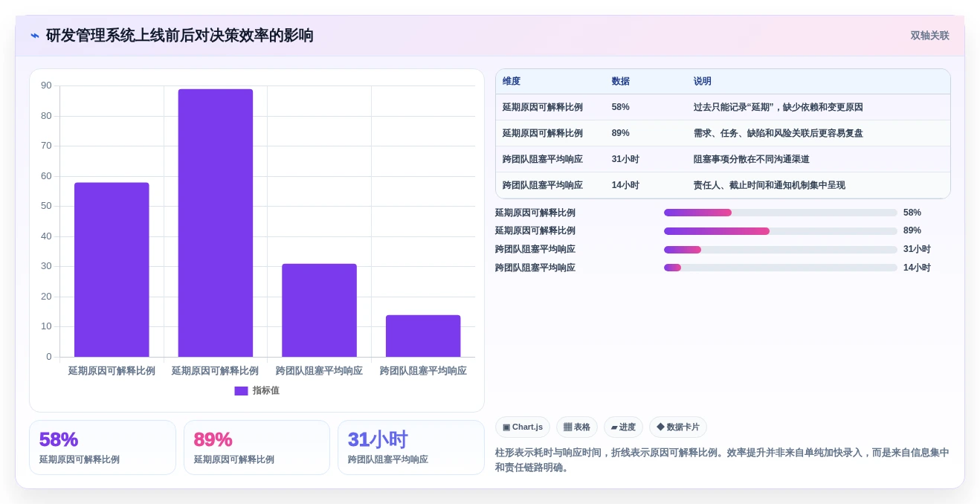Click the tallest chart bar near 89
This screenshot has width=980, height=504.
[x=216, y=223]
